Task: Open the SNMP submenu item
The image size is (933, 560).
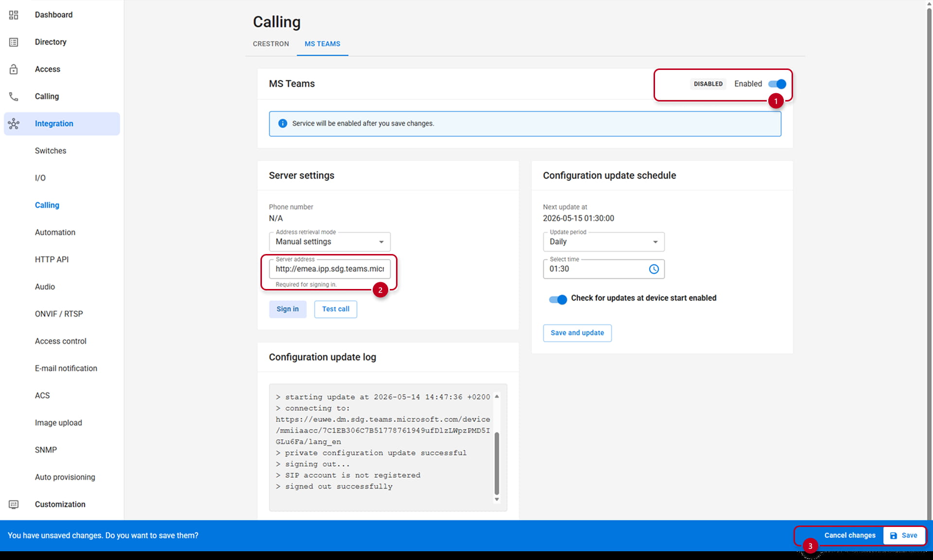Action: coord(46,450)
